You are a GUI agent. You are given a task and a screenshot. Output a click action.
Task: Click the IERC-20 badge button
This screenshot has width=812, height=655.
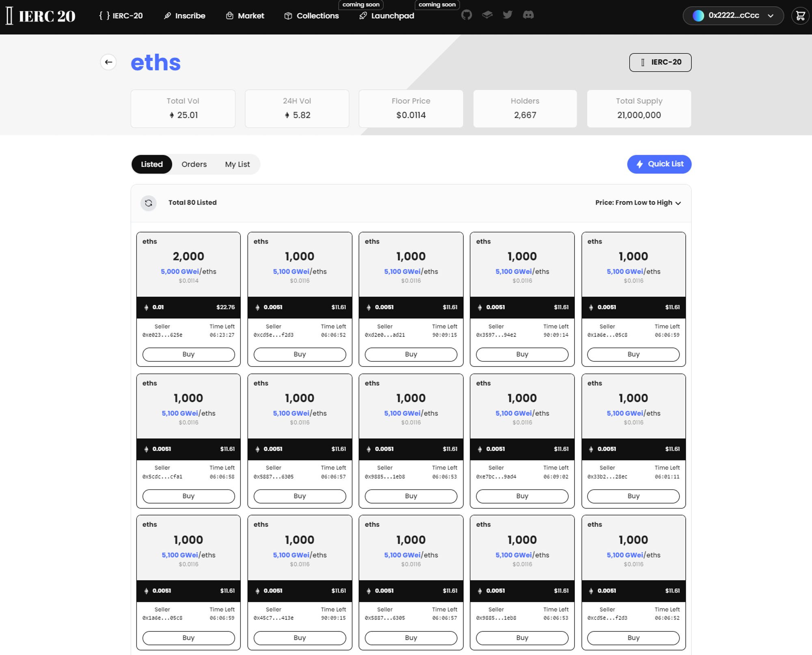click(x=660, y=62)
